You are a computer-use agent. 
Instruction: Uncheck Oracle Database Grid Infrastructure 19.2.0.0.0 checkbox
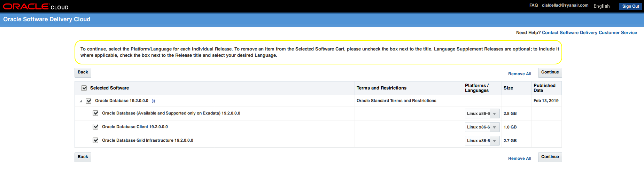click(95, 140)
